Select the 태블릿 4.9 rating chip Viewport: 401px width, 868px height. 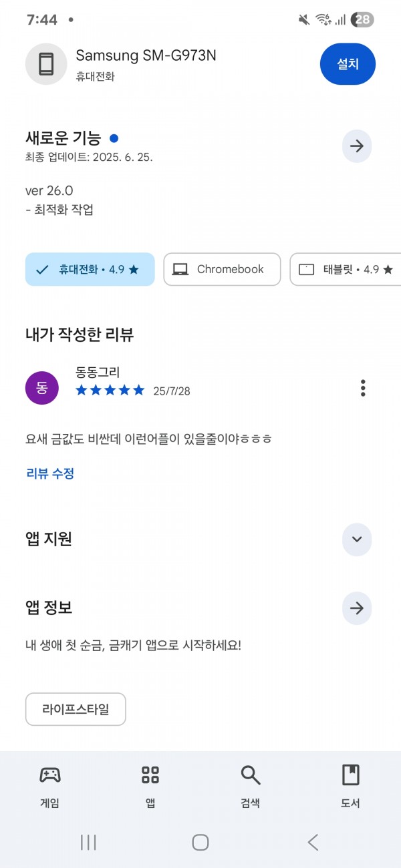click(x=346, y=269)
